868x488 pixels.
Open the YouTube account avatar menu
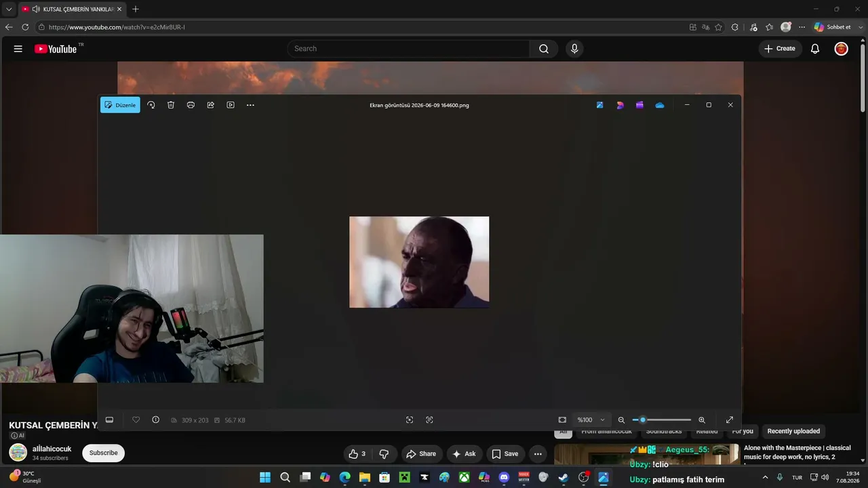[841, 49]
